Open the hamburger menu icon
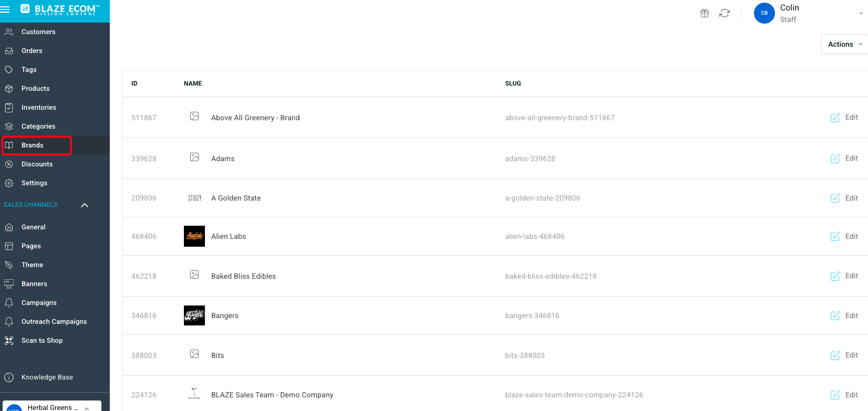Screen dimensions: 868x411 click(x=5, y=9)
